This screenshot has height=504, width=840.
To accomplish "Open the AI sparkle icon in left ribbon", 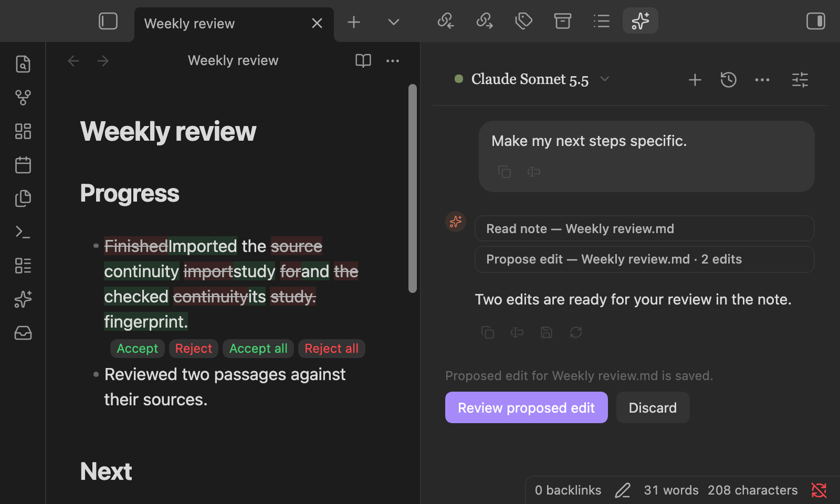I will click(x=23, y=299).
